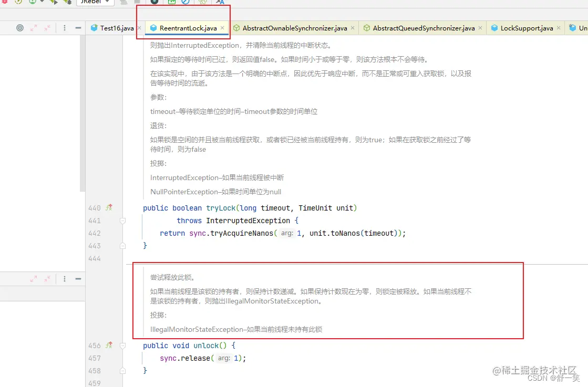The image size is (588, 387).
Task: Click Expand All in the upper tool panel
Action: click(x=34, y=28)
